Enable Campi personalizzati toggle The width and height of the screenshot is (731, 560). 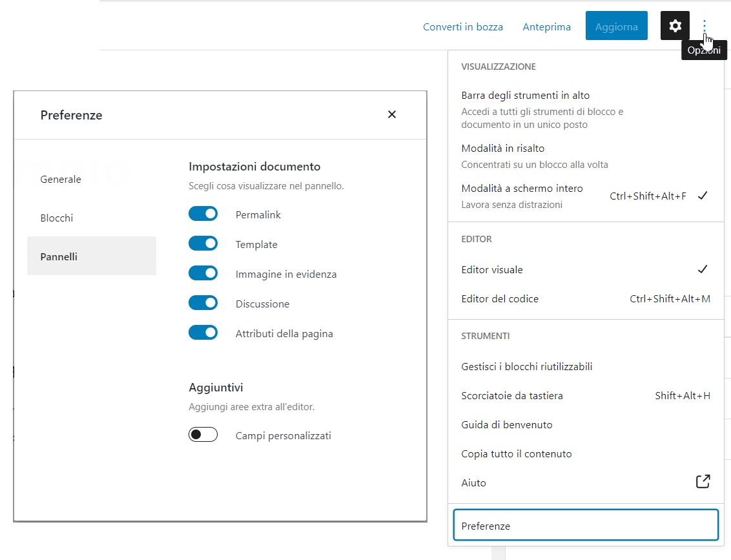(203, 435)
